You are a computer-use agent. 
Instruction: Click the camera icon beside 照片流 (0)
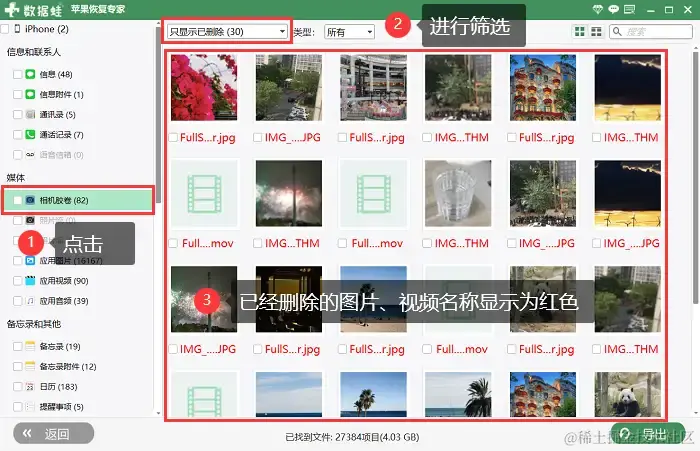pyautogui.click(x=30, y=220)
